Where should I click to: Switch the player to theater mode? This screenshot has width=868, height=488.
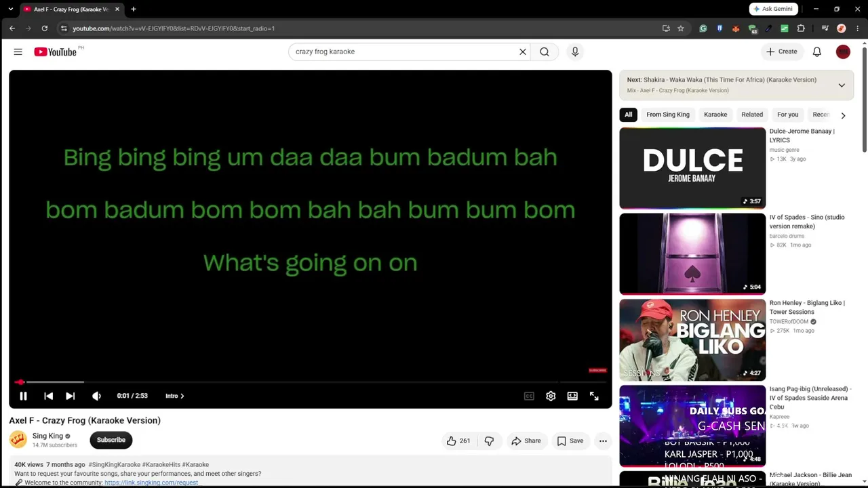point(572,396)
